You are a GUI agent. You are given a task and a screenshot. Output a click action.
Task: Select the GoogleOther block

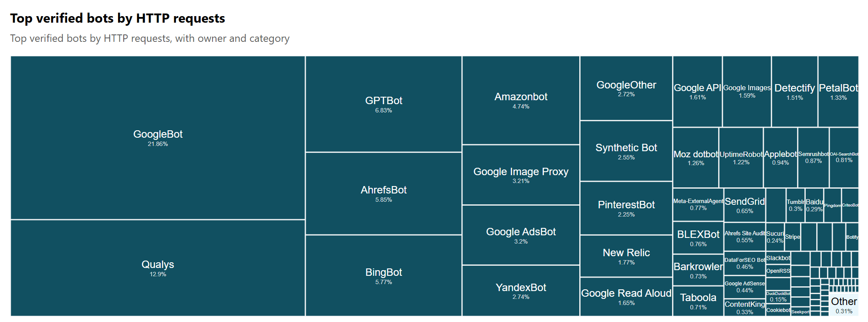coord(626,88)
